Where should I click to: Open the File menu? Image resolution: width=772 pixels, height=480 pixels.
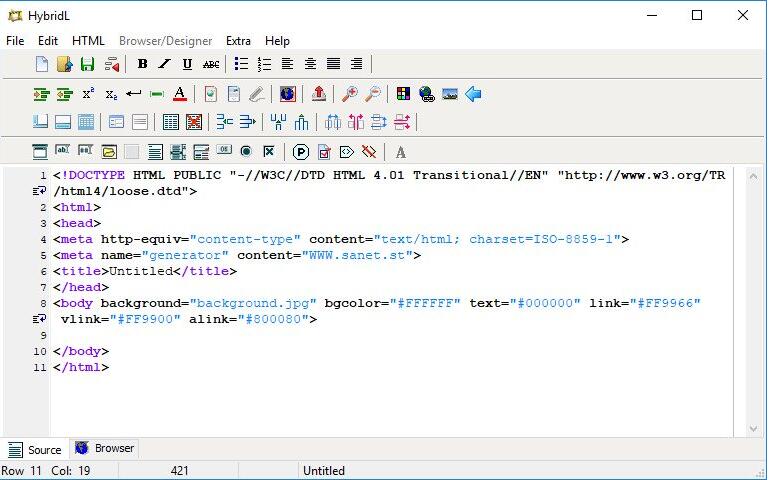point(15,41)
